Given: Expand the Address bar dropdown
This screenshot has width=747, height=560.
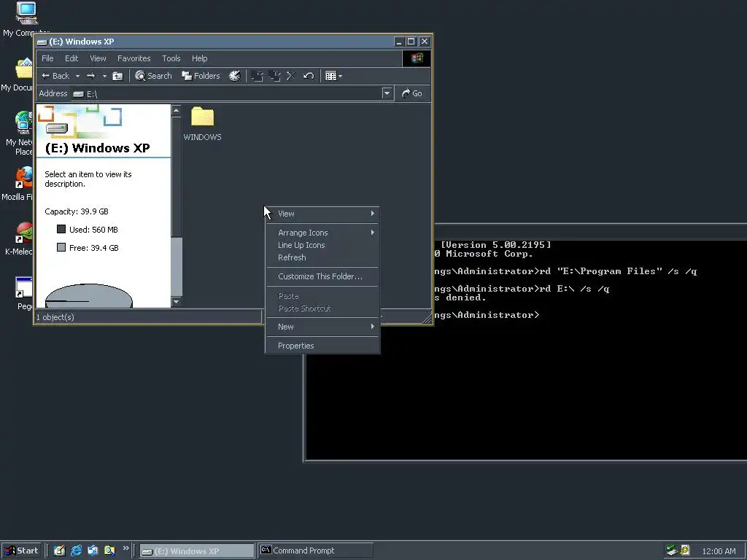Looking at the screenshot, I should [x=387, y=93].
